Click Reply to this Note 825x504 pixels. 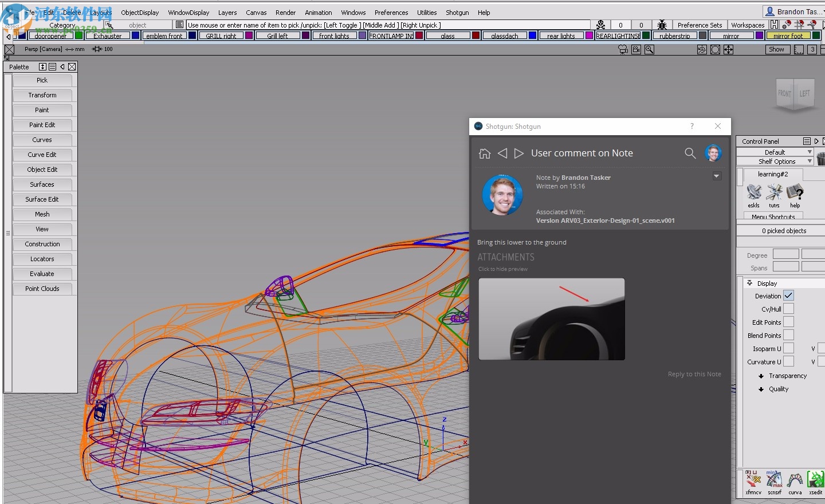click(694, 374)
